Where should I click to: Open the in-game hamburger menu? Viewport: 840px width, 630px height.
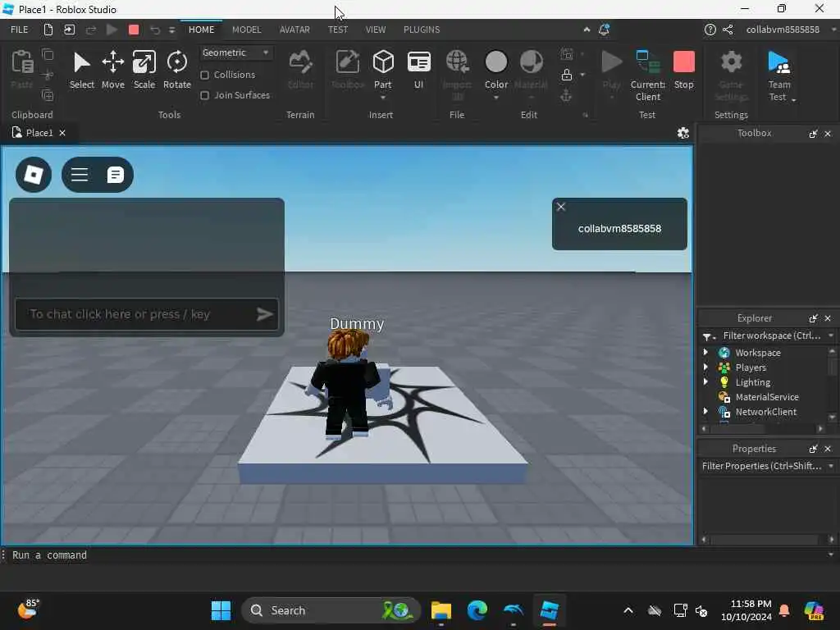(x=80, y=175)
